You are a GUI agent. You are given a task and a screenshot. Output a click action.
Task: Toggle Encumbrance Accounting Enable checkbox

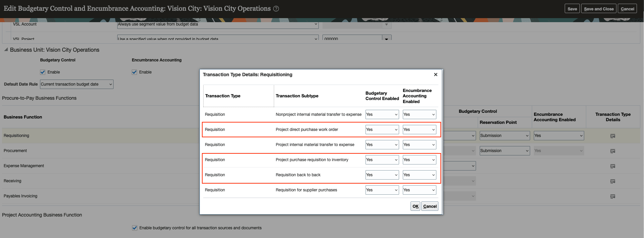pyautogui.click(x=134, y=72)
